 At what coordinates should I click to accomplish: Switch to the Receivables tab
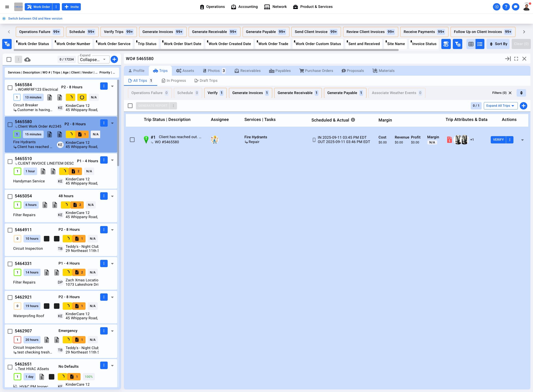247,71
